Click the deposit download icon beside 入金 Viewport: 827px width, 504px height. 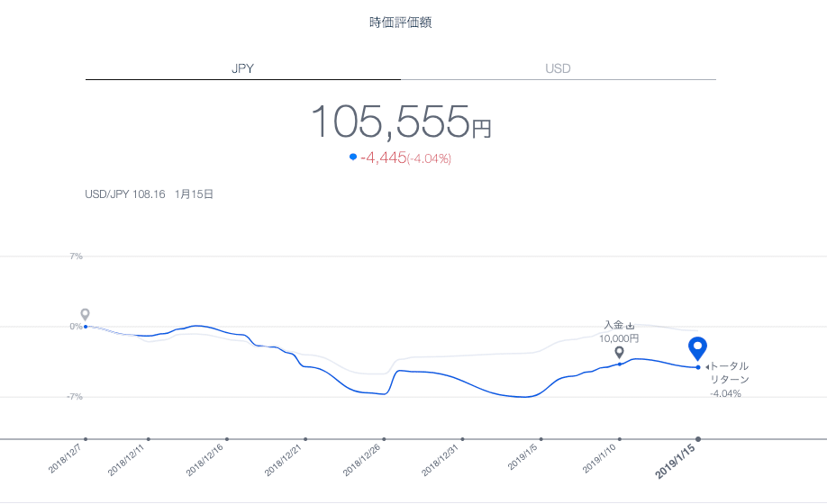[630, 326]
